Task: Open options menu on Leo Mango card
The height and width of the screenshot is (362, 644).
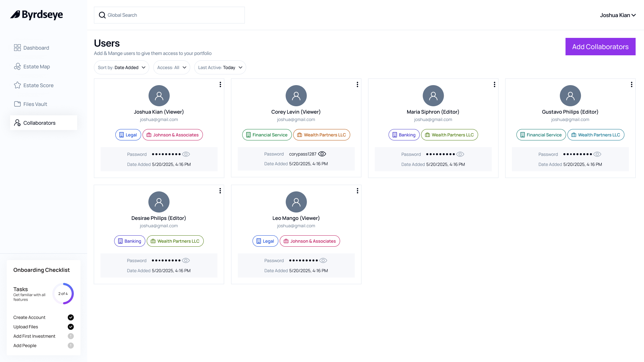Action: point(358,191)
